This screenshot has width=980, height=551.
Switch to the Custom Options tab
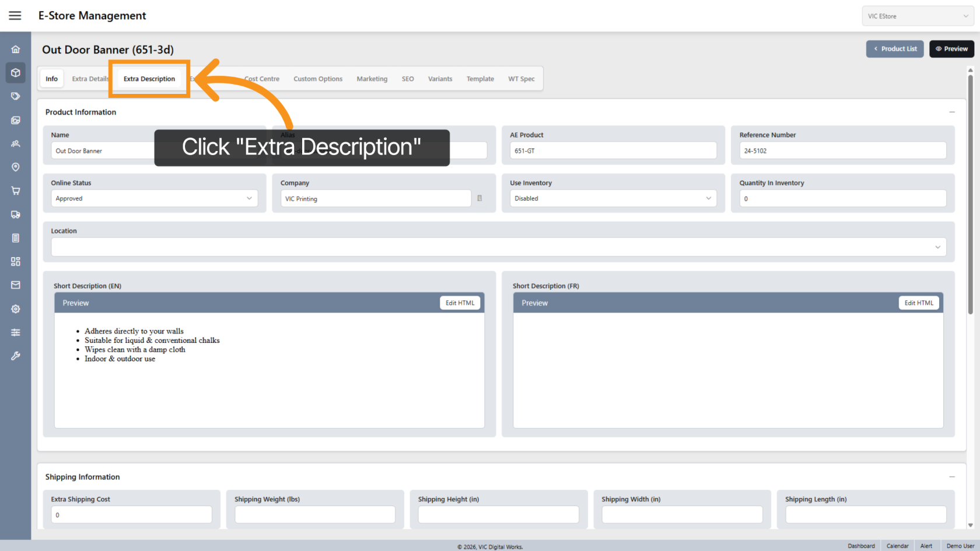click(x=318, y=79)
